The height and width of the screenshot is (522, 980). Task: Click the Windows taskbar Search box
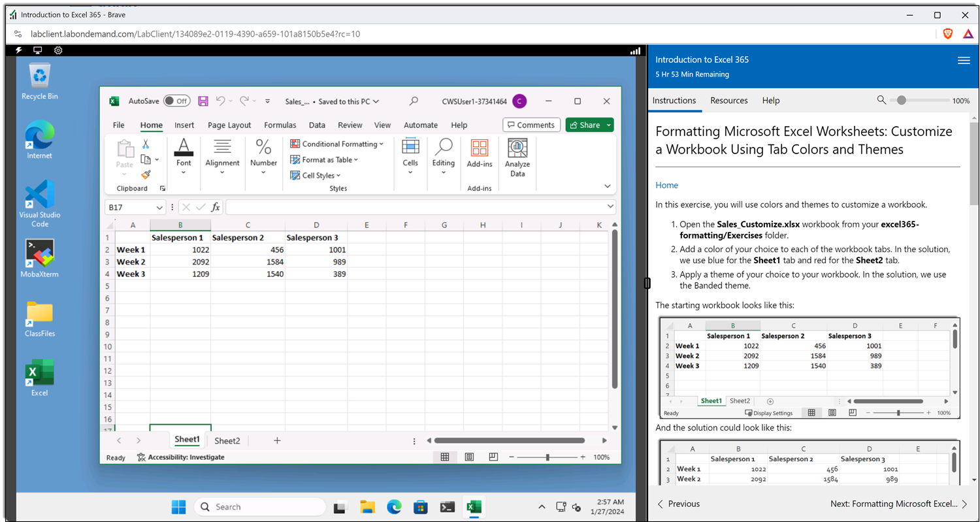(260, 507)
